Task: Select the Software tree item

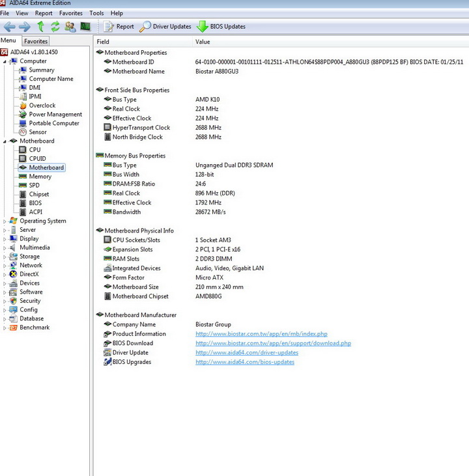Action: [31, 292]
